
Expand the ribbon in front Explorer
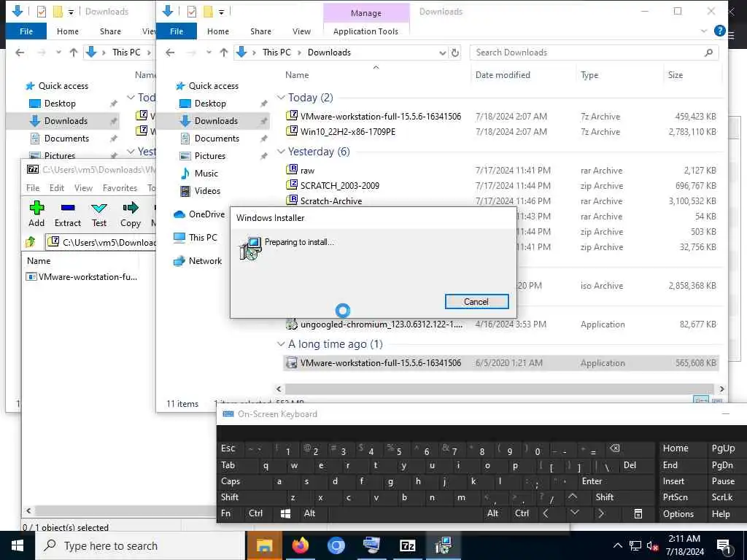point(704,31)
